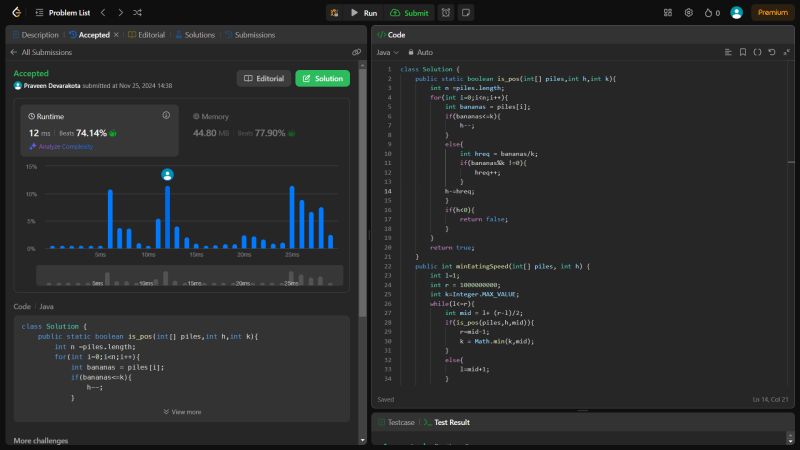Open the layout grid icon
The width and height of the screenshot is (800, 450).
tap(668, 12)
